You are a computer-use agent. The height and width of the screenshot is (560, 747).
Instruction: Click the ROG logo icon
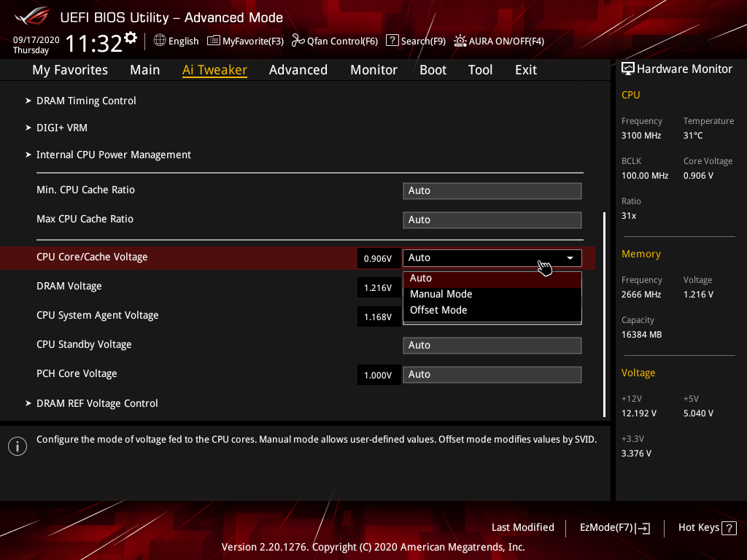pos(32,17)
